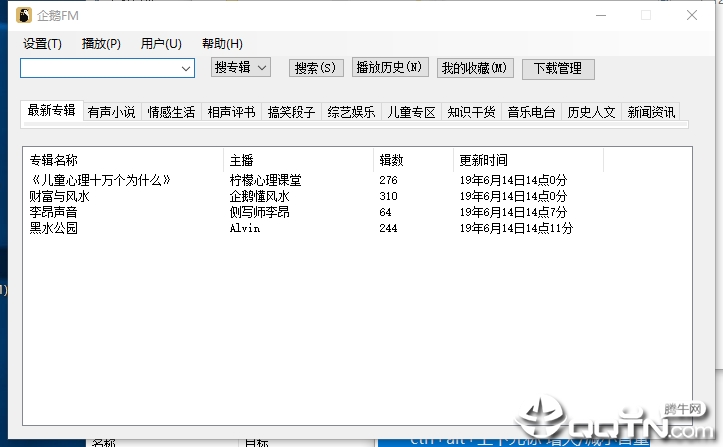Screen dimensions: 723x447
Task: Open the 播放(P) menu
Action: point(101,44)
